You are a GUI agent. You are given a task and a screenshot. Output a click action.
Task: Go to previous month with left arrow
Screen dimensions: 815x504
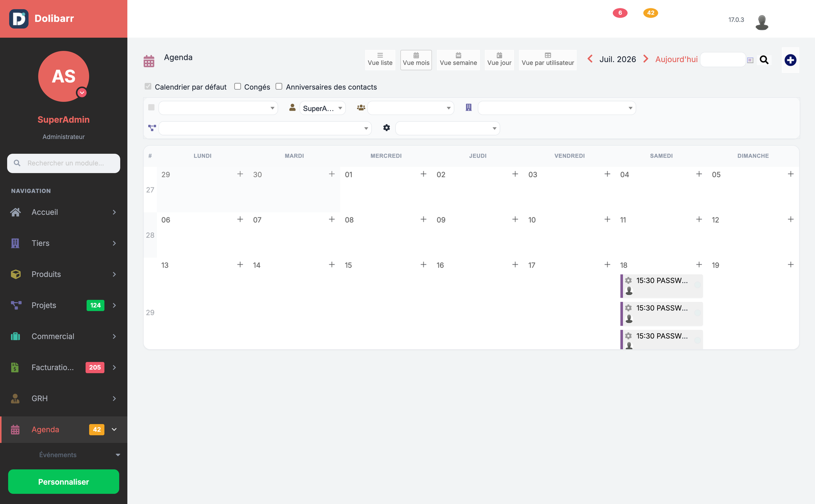click(x=590, y=59)
